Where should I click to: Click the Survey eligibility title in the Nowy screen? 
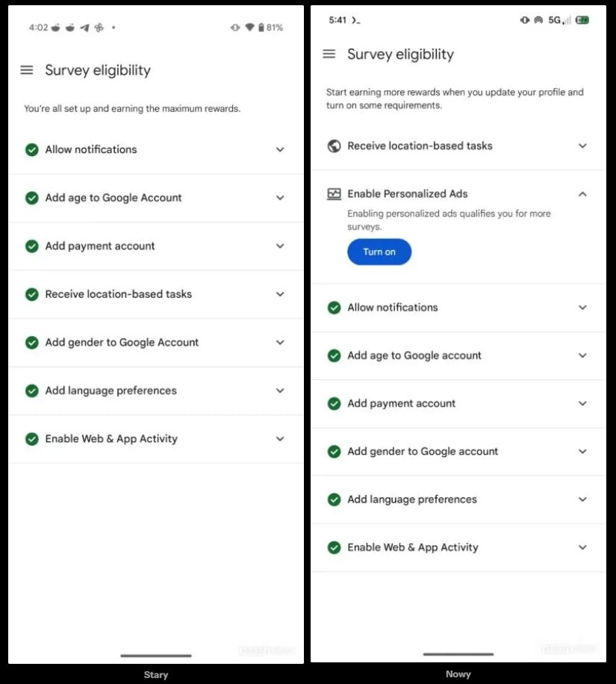400,54
